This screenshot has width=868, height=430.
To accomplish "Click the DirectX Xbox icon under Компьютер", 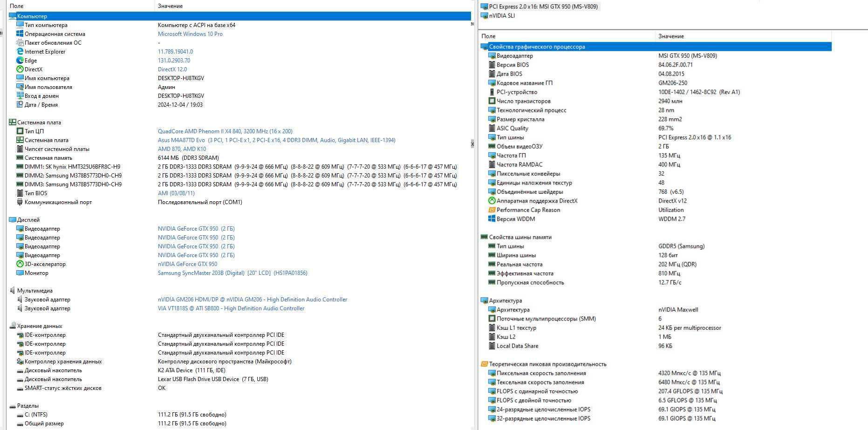I will tap(20, 69).
